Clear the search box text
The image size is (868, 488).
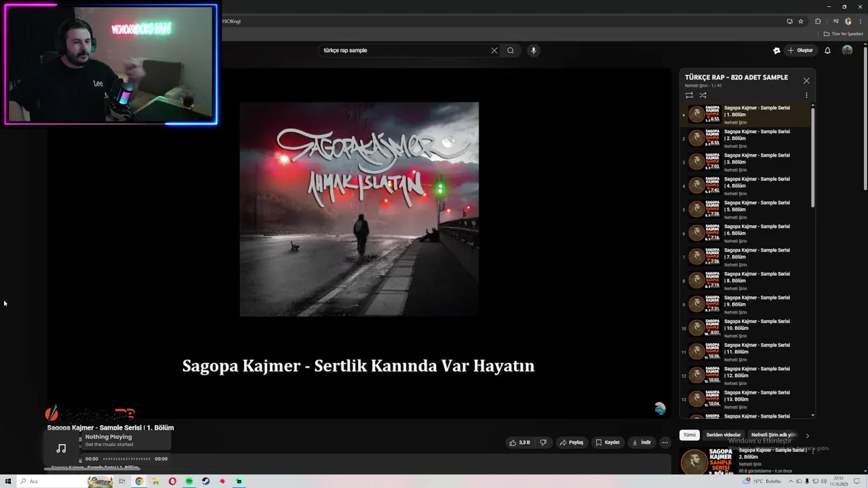[494, 50]
